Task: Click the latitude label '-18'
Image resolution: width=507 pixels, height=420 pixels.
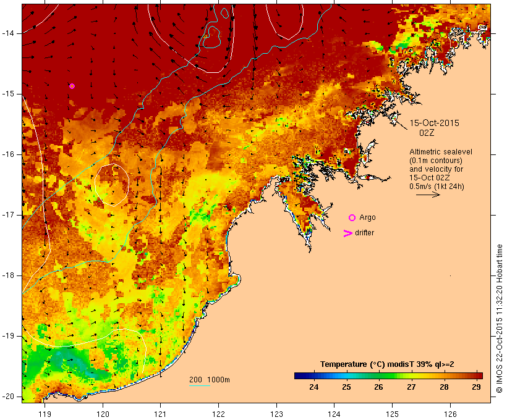Action: click(8, 275)
